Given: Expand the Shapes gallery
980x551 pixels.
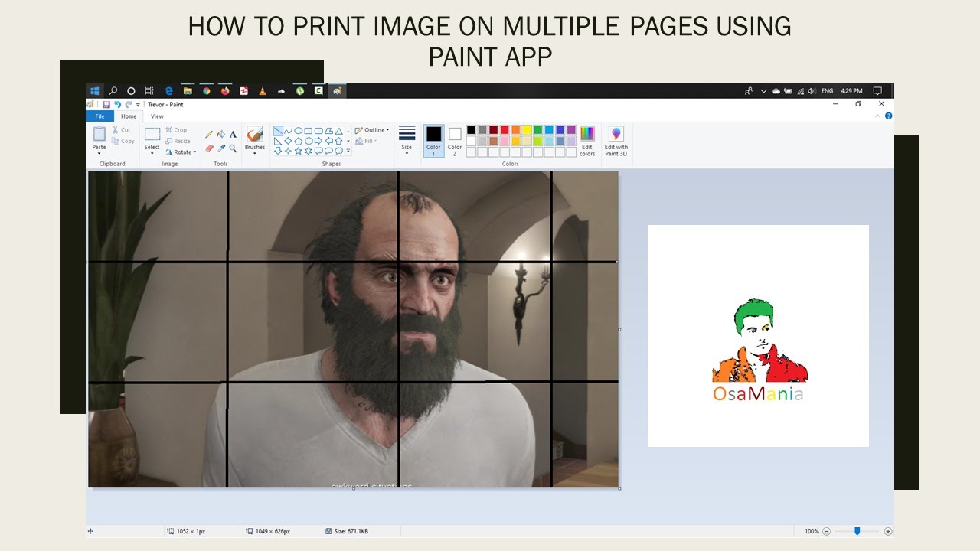Looking at the screenshot, I should tap(348, 152).
